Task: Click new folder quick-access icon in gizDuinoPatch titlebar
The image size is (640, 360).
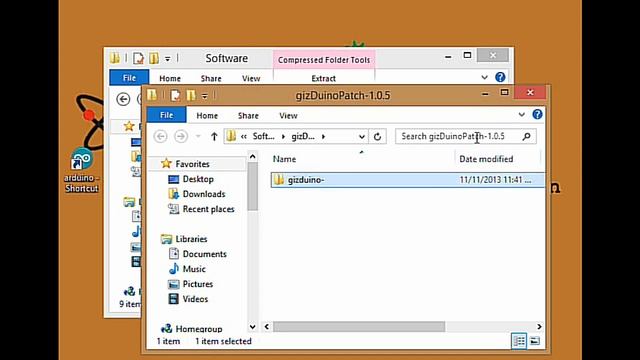Action: [x=191, y=96]
